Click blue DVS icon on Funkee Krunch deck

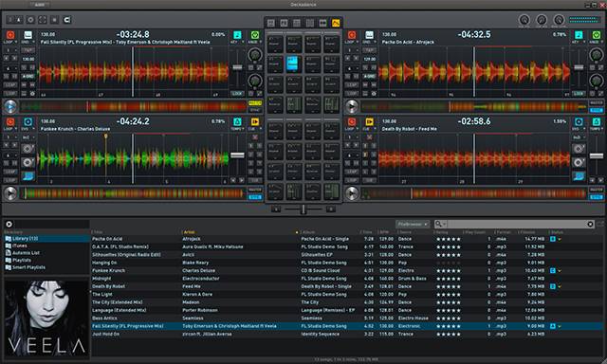[28, 122]
